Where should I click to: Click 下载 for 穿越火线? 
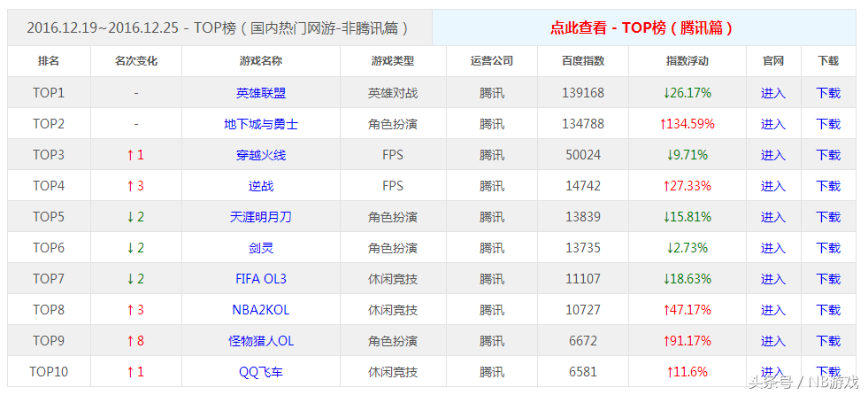(828, 155)
